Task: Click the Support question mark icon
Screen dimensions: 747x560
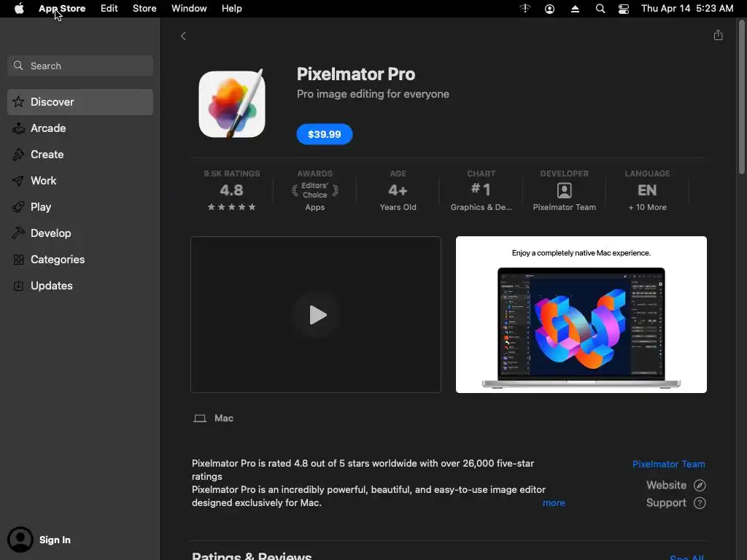Action: click(x=700, y=503)
